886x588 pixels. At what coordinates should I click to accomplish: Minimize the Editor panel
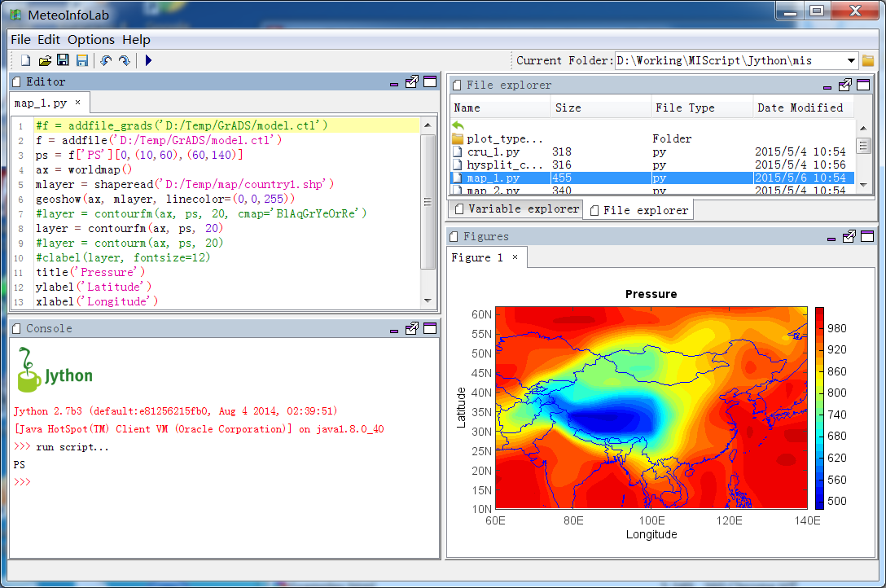coord(394,83)
